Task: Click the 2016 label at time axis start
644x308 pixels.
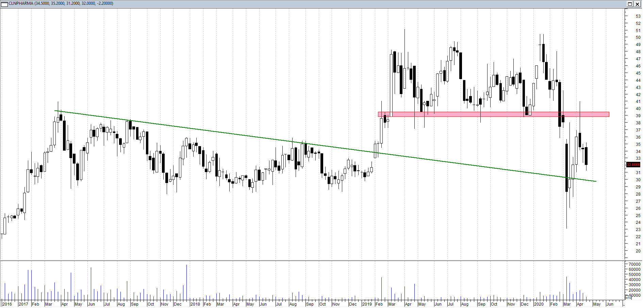Action: [7, 304]
